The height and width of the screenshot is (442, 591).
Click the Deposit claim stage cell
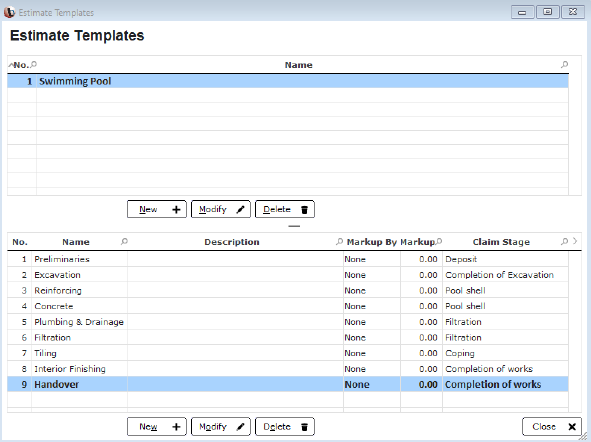pos(505,259)
